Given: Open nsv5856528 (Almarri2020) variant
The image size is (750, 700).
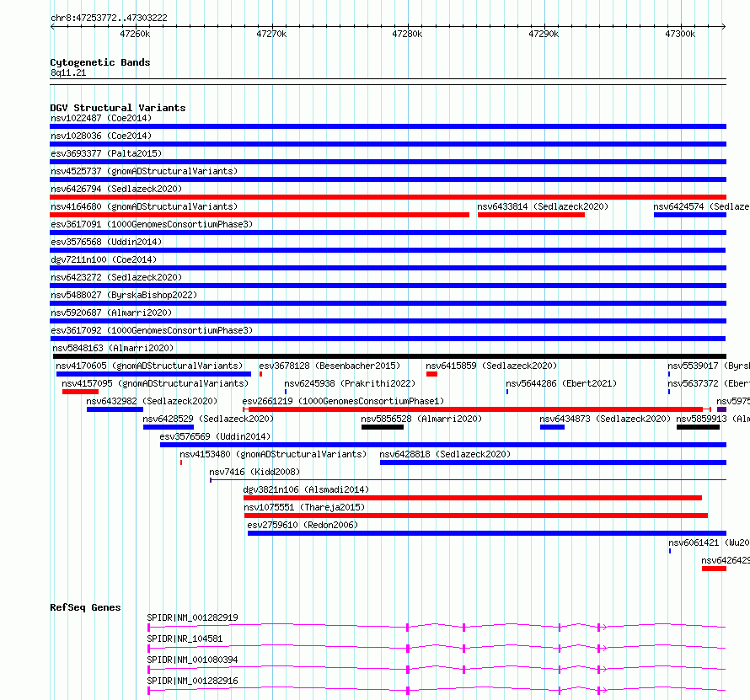Looking at the screenshot, I should [421, 419].
